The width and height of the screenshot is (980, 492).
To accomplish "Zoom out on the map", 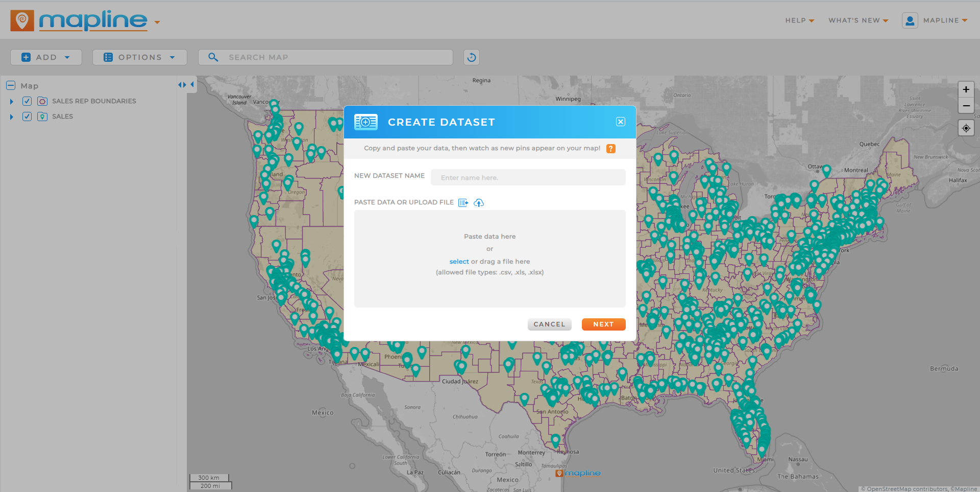I will coord(966,106).
